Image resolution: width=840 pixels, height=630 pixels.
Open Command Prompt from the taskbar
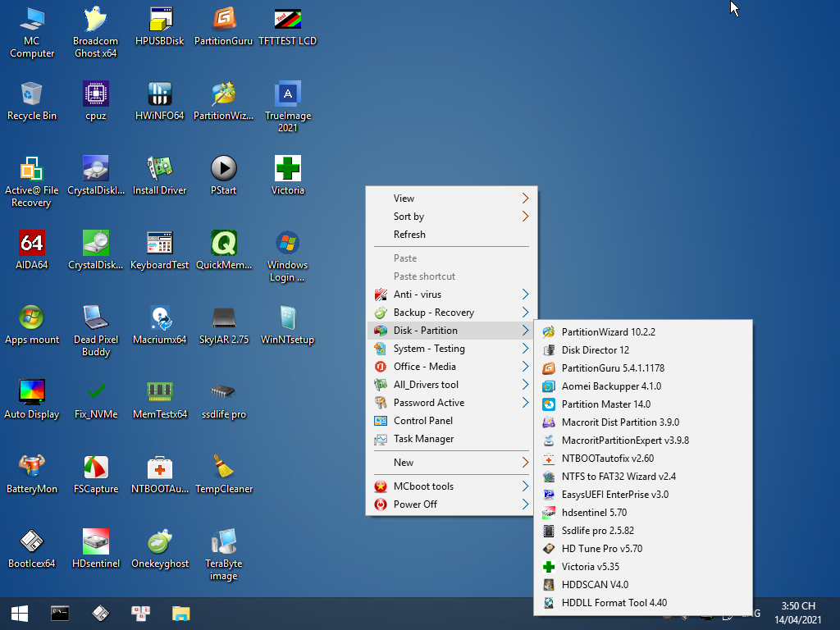click(60, 614)
